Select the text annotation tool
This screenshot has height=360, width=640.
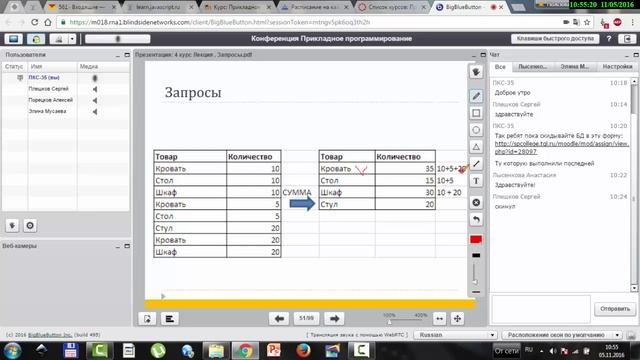pyautogui.click(x=476, y=181)
